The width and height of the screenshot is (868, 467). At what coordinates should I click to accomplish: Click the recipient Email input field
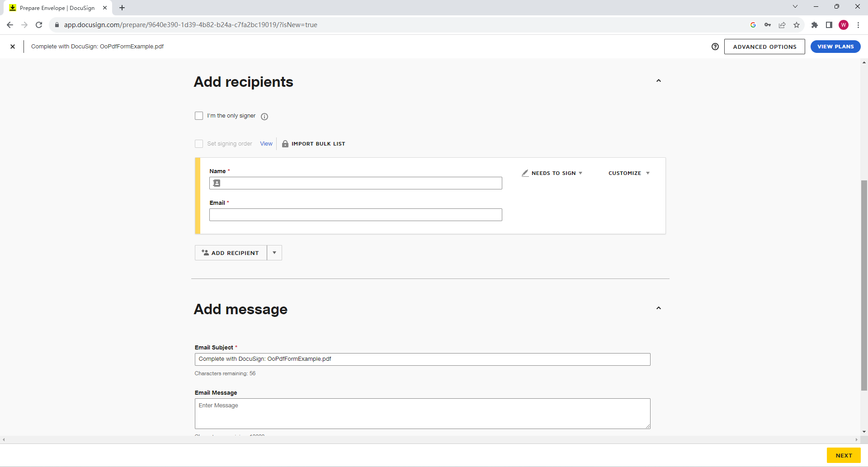(356, 215)
